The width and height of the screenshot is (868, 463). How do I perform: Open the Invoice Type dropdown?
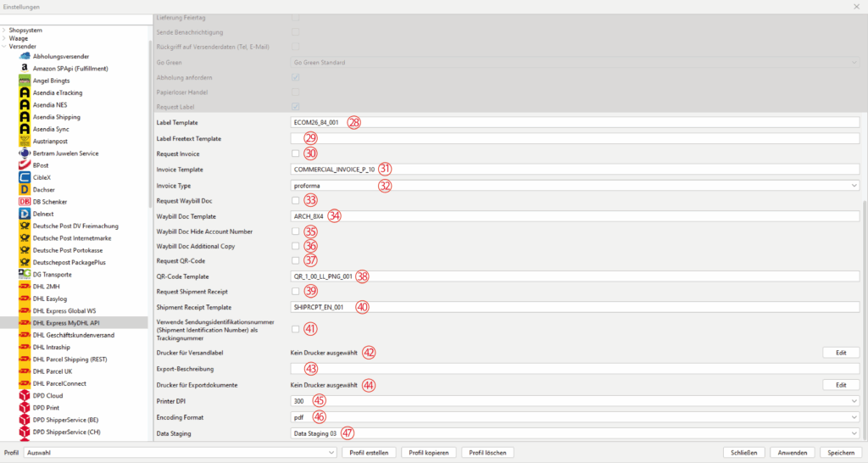[575, 186]
